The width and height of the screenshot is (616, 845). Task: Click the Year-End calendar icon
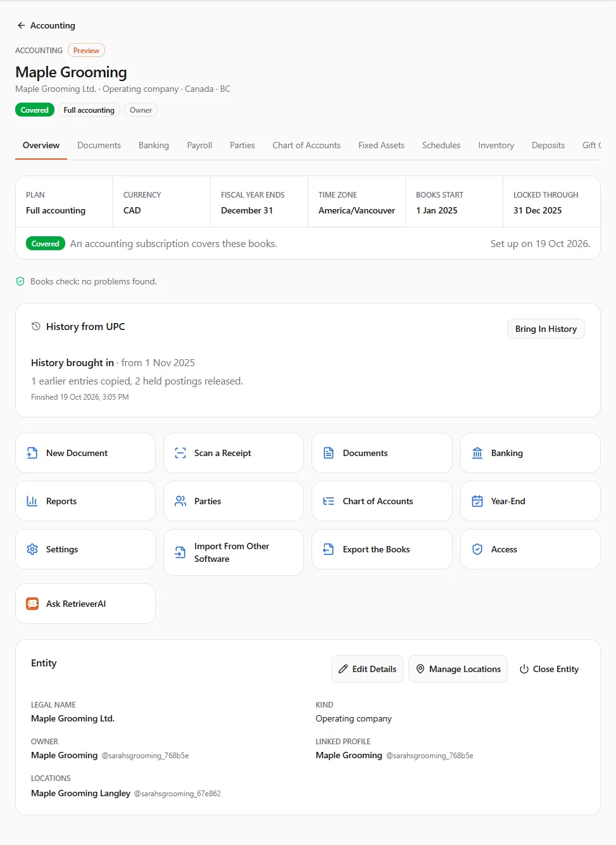(x=477, y=501)
